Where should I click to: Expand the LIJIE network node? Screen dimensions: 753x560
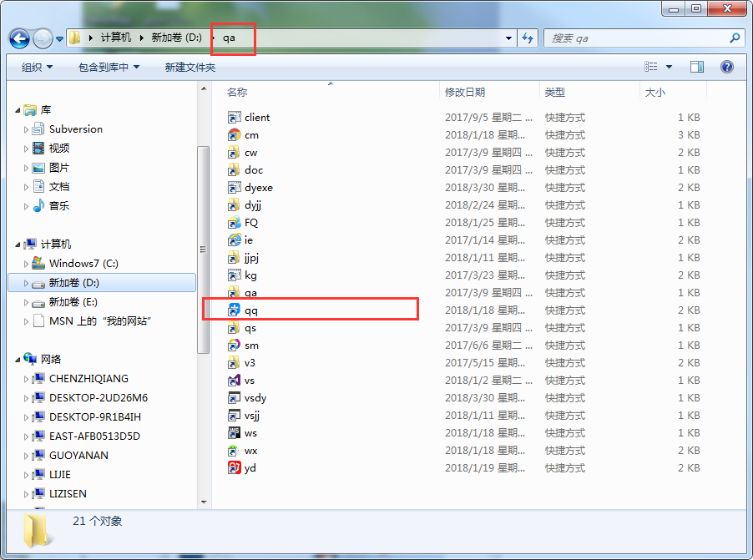[26, 475]
